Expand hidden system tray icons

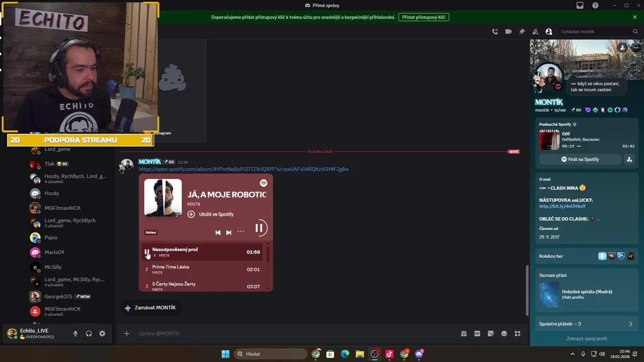pyautogui.click(x=573, y=354)
